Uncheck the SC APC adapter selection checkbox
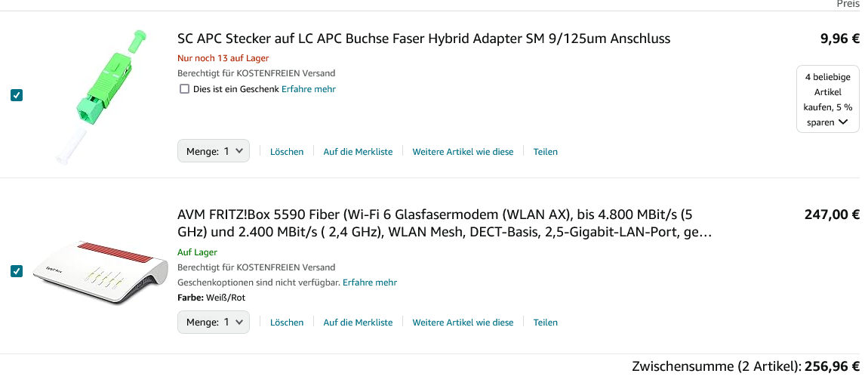This screenshot has height=392, width=868. click(17, 95)
